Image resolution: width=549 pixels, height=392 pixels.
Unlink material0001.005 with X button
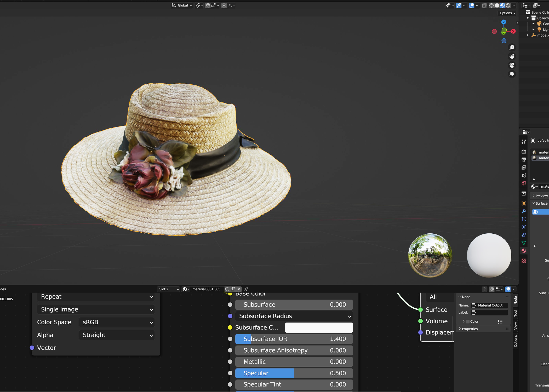tap(239, 289)
